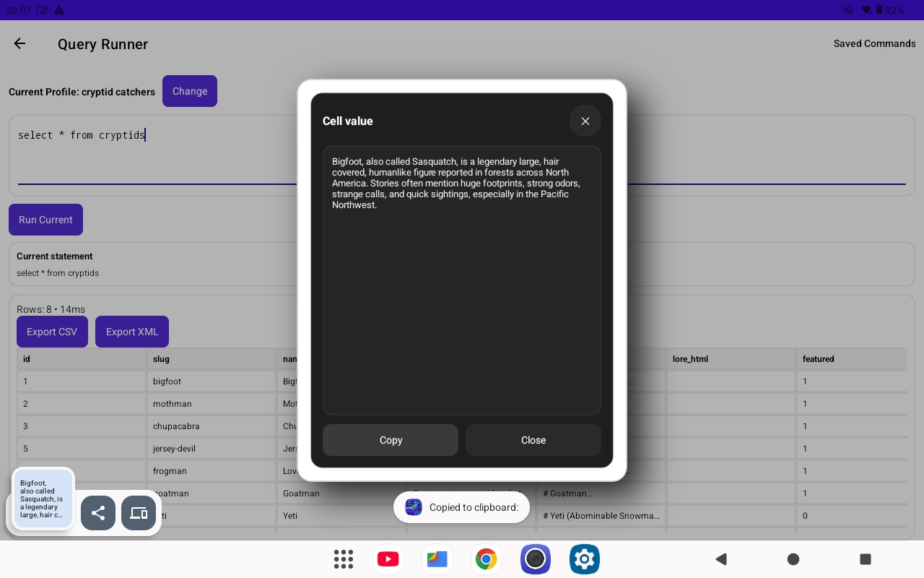Tap the share icon in the clipboard bubble
Viewport: 924px width, 578px height.
[98, 513]
